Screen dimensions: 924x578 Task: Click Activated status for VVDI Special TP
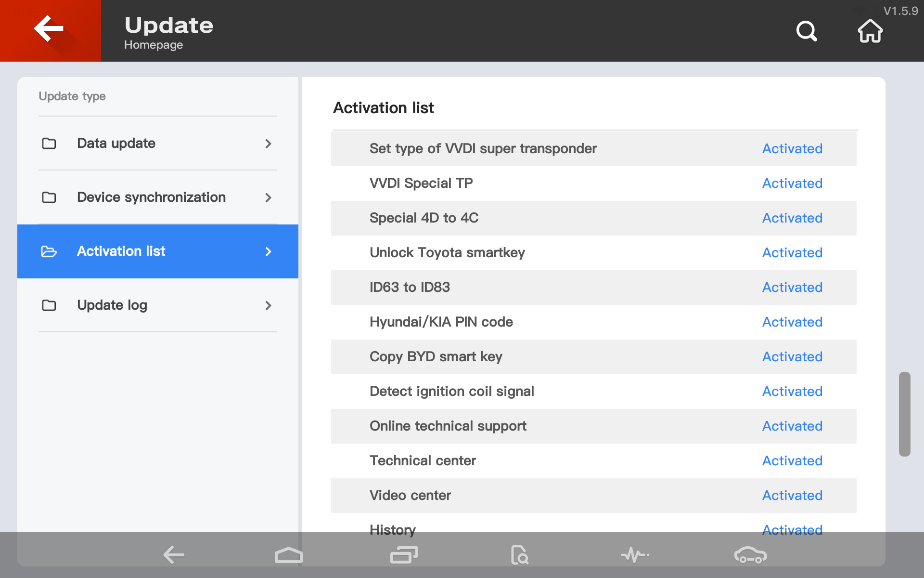pos(792,184)
